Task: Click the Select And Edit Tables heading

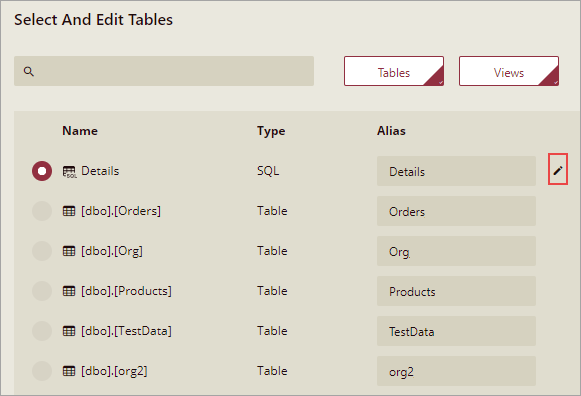Action: (x=93, y=20)
